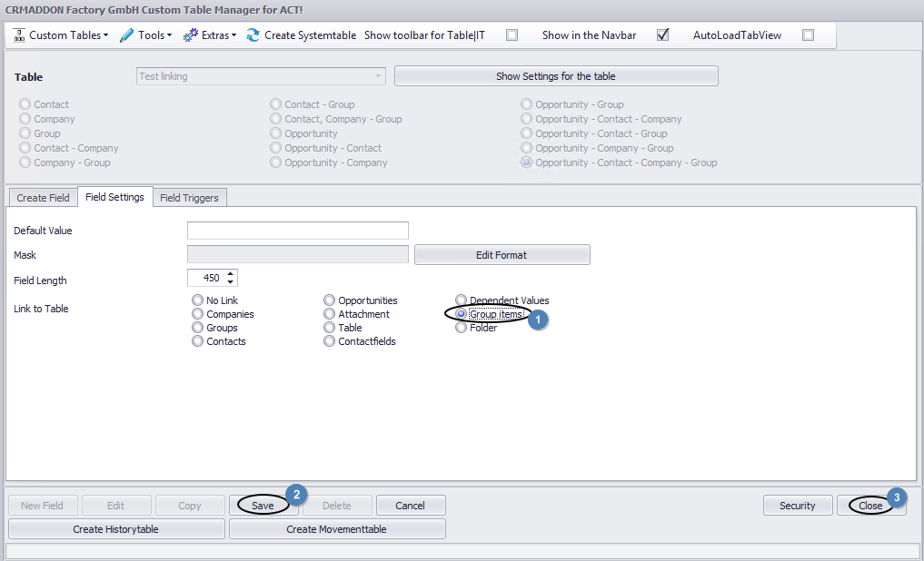The height and width of the screenshot is (561, 924).
Task: Click the Security button
Action: (x=798, y=505)
